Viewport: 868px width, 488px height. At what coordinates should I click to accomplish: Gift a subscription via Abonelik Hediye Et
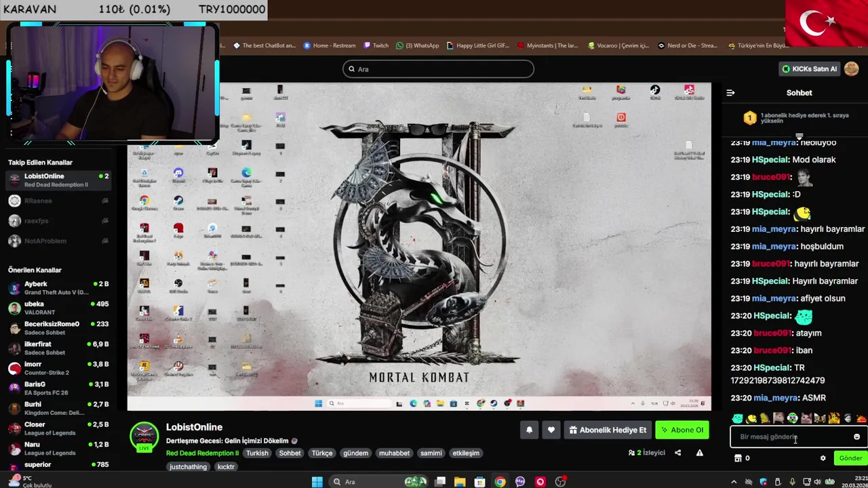tap(608, 430)
